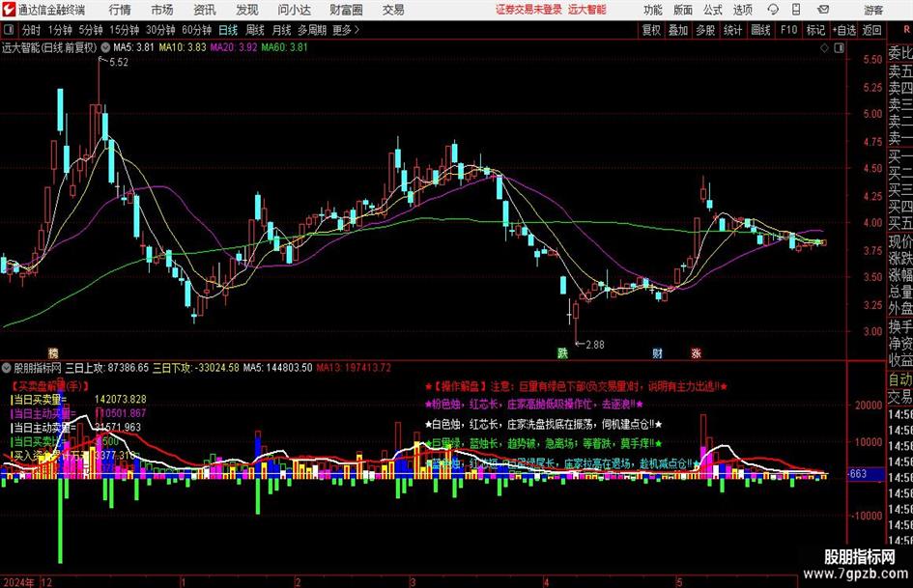This screenshot has width=913, height=588.
Task: Click the 复权 toolbar button
Action: pyautogui.click(x=651, y=30)
